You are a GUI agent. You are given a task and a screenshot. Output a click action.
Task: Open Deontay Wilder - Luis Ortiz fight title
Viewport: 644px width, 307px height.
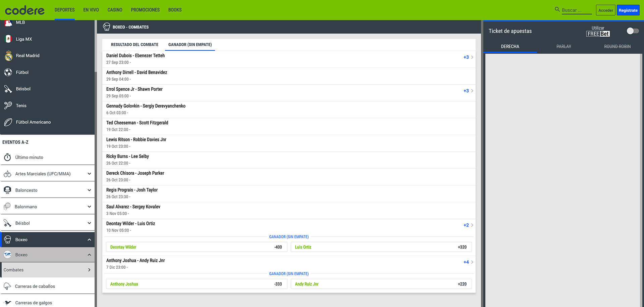click(x=130, y=223)
